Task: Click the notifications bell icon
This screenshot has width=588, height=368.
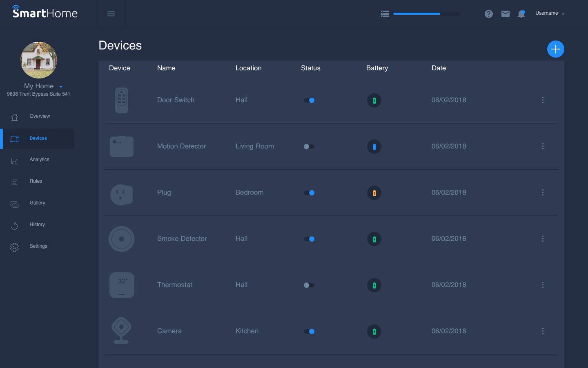Action: tap(521, 14)
